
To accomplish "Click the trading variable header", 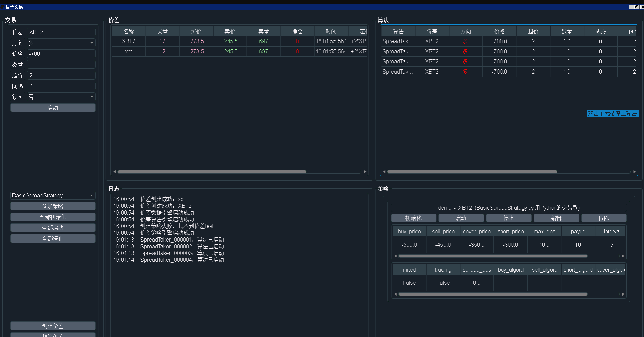I will pos(443,270).
